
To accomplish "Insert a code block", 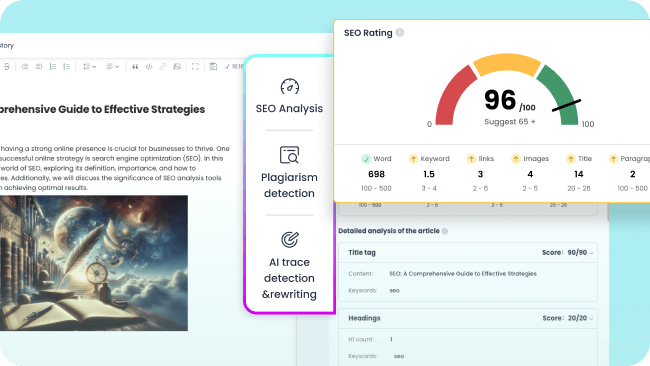I will (x=149, y=66).
